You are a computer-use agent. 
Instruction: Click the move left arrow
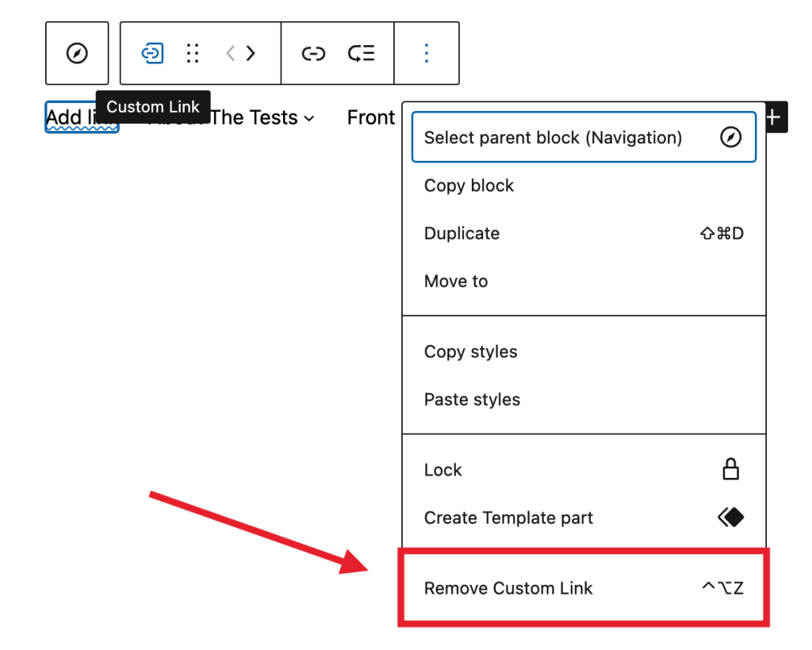tap(231, 53)
